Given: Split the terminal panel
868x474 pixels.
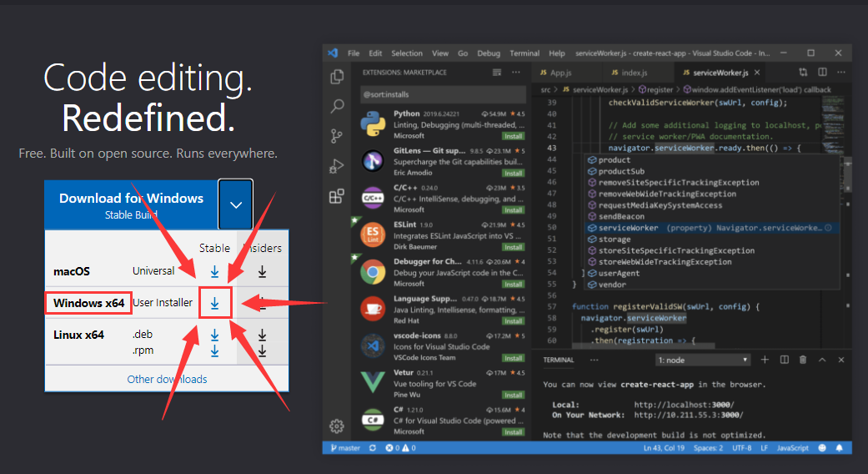Looking at the screenshot, I should coord(785,360).
